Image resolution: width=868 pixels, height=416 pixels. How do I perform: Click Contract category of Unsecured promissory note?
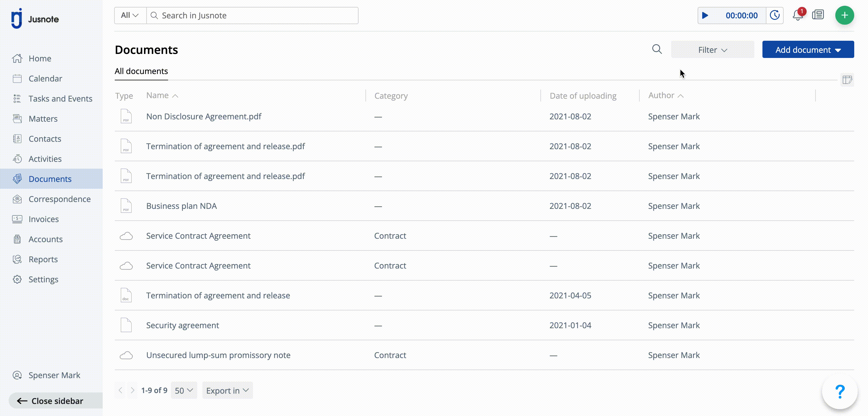(390, 355)
